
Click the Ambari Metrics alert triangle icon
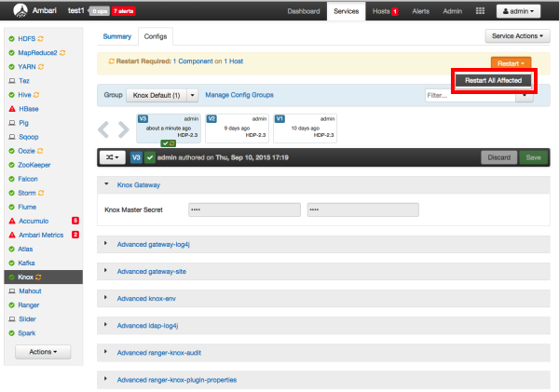pyautogui.click(x=12, y=235)
